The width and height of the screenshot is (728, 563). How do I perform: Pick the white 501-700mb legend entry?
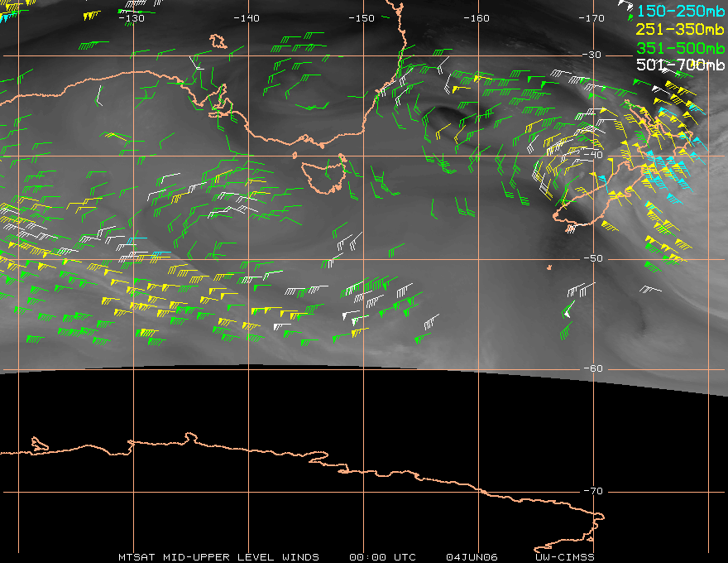(x=680, y=65)
